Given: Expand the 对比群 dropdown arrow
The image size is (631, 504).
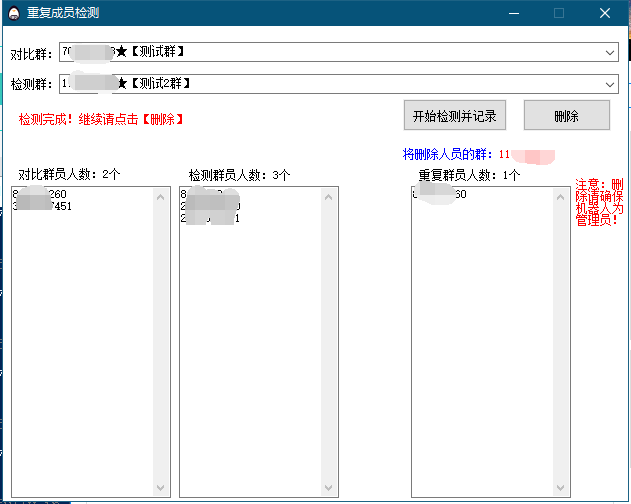Looking at the screenshot, I should pyautogui.click(x=610, y=52).
